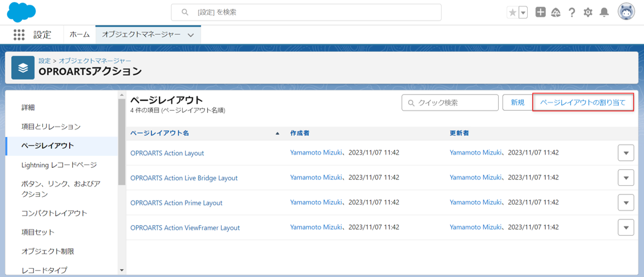The width and height of the screenshot is (644, 277).
Task: Open row menu for OPROARTS Action Layout
Action: (625, 153)
